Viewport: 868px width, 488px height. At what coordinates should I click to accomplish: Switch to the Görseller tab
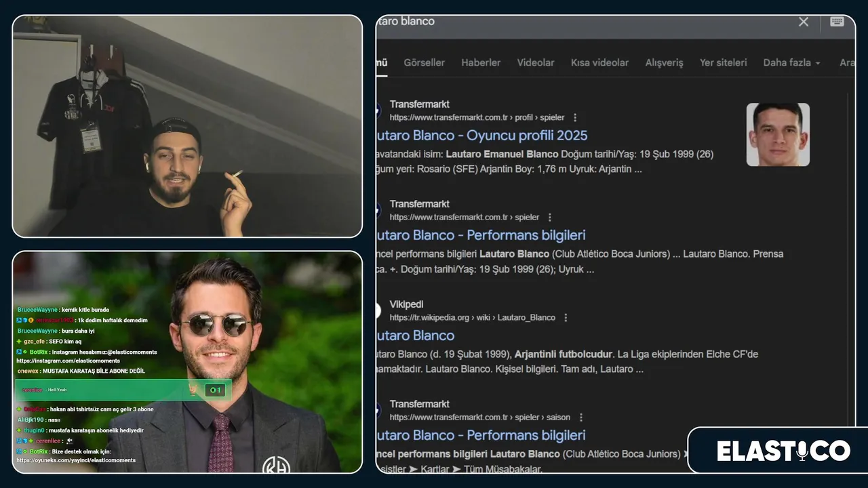point(424,62)
